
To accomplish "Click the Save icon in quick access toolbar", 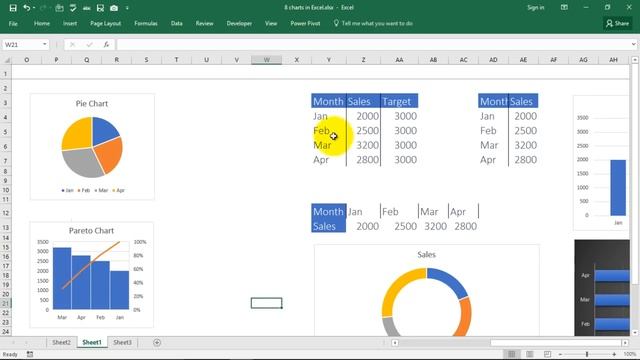I will point(13,8).
